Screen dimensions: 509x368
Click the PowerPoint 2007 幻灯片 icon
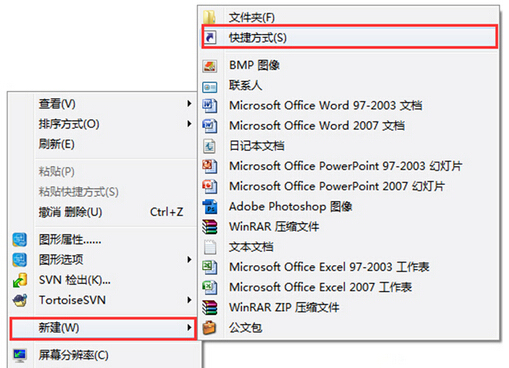210,186
